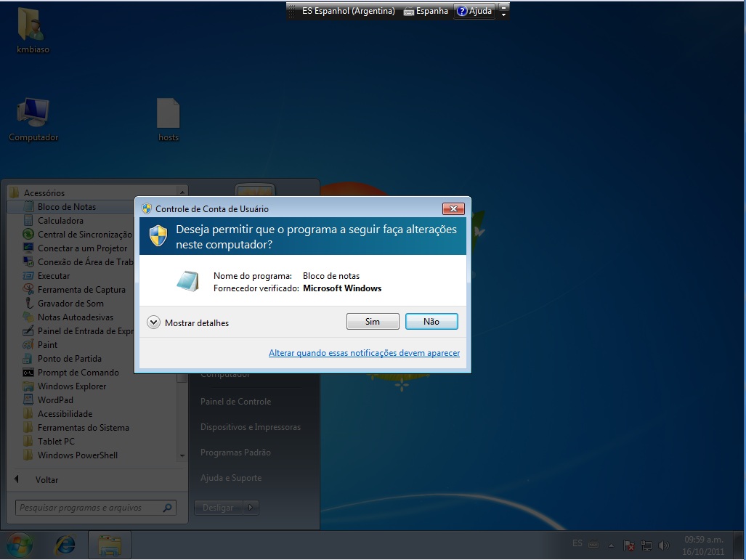Open Ajuda in the language bar
Viewport: 746px width, 560px height.
pos(474,11)
